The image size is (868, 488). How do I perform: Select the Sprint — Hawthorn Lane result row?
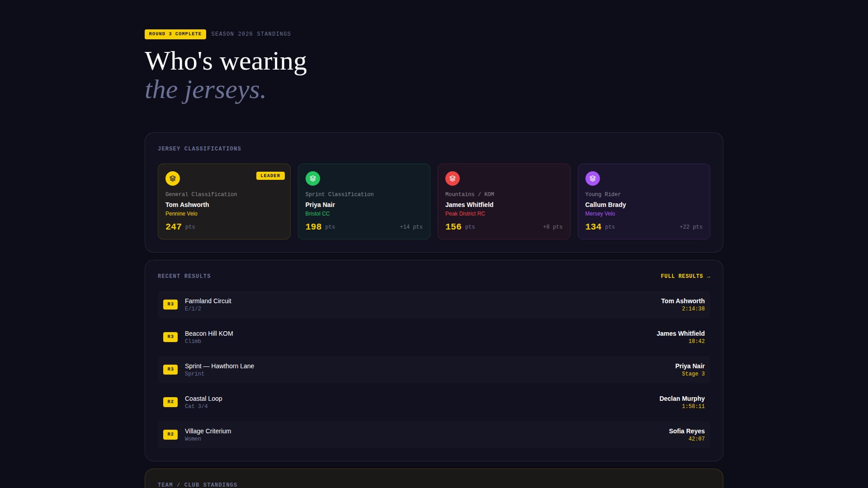click(434, 370)
